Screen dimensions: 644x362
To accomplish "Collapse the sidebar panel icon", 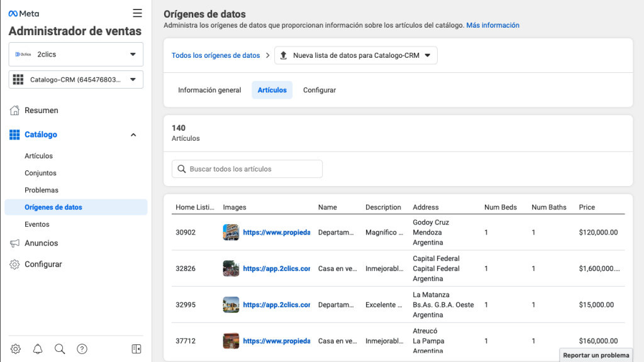I will (136, 349).
